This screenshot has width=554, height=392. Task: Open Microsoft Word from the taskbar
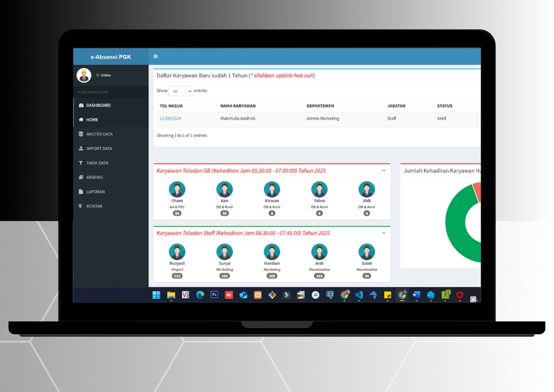coord(417,295)
